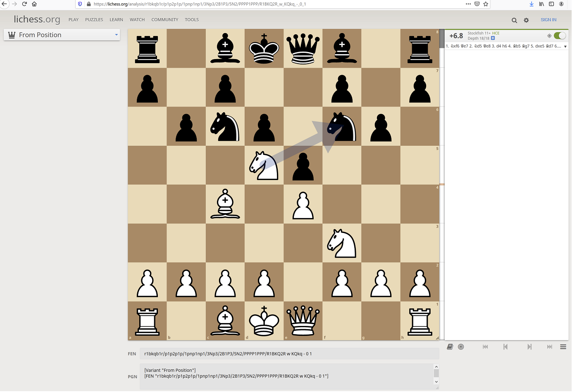This screenshot has width=572, height=392.
Task: Select the white bishop on c1
Action: click(x=225, y=321)
